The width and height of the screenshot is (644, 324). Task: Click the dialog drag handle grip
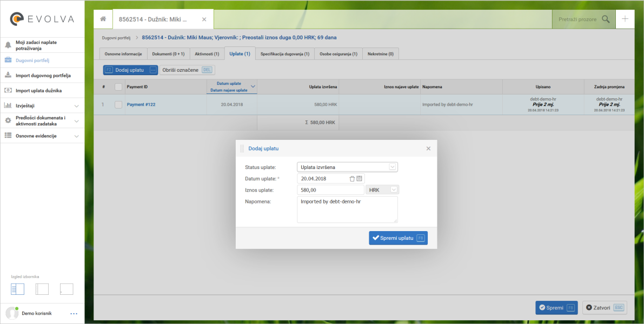(242, 148)
